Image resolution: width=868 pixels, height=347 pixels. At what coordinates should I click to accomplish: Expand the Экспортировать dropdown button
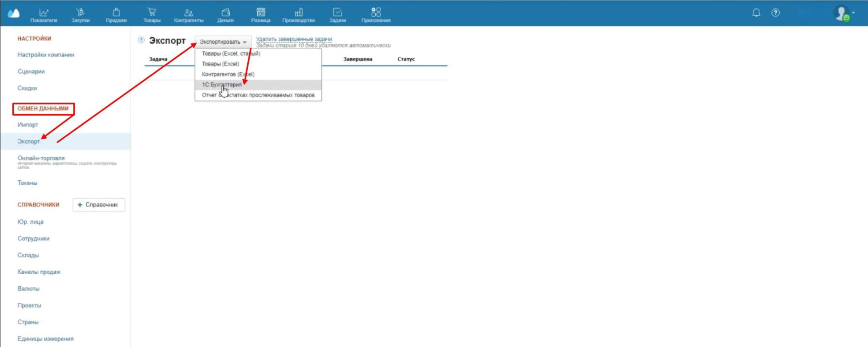point(223,42)
